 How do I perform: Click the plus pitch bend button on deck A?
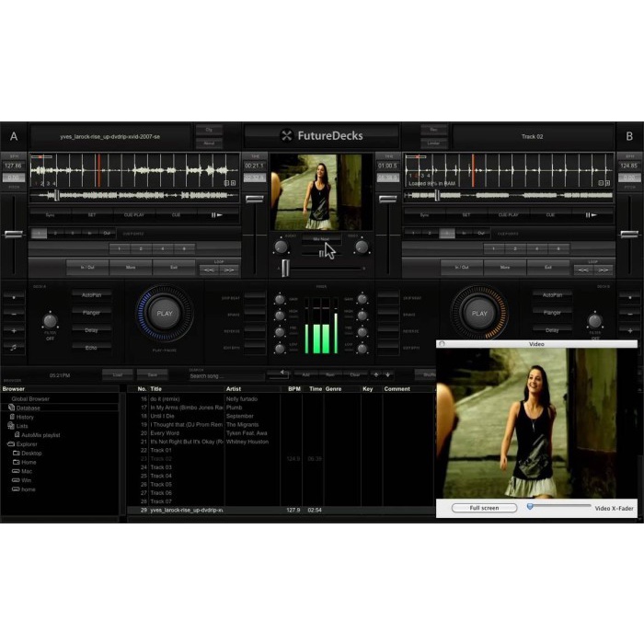(x=14, y=330)
